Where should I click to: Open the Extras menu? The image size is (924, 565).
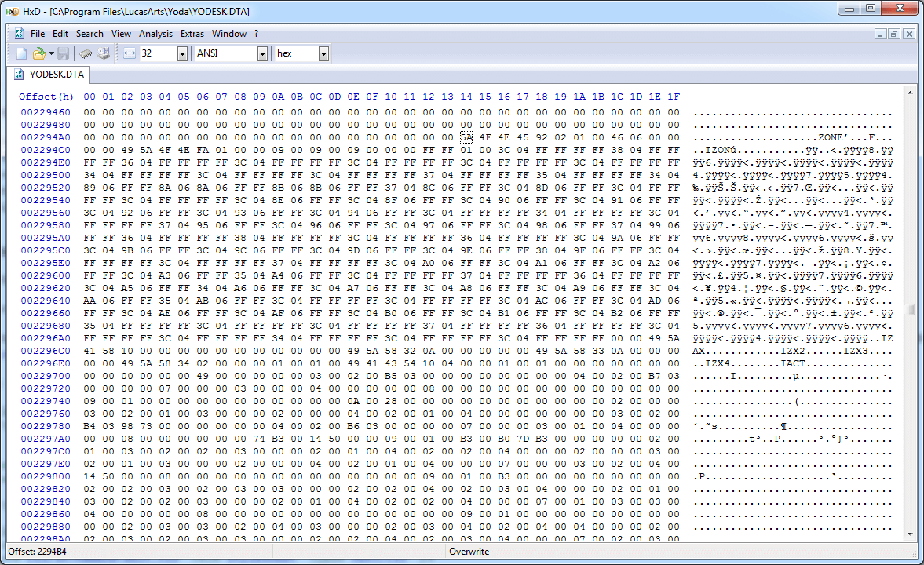(x=192, y=34)
